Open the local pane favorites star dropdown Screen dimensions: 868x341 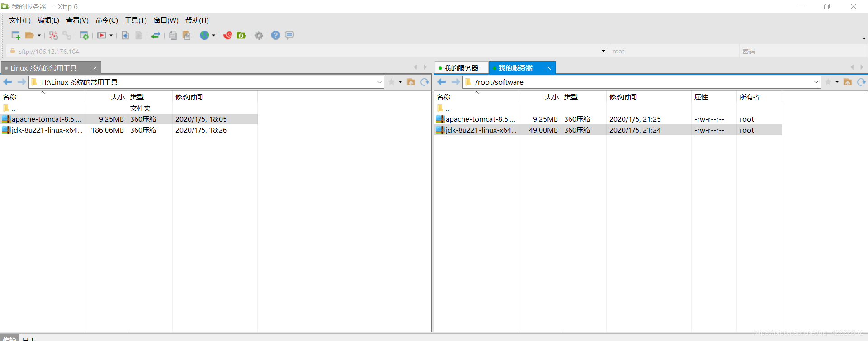pos(400,82)
